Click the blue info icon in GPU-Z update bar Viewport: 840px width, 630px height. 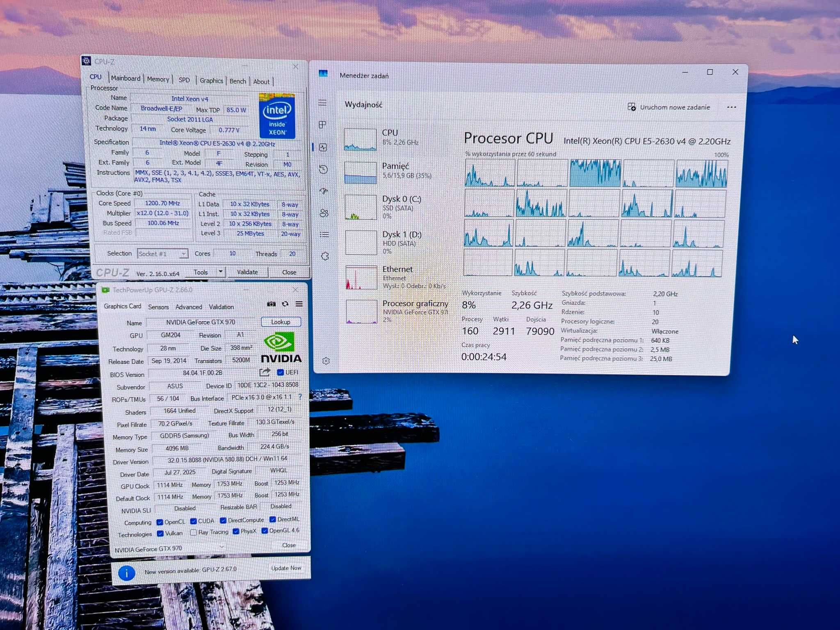tap(127, 573)
